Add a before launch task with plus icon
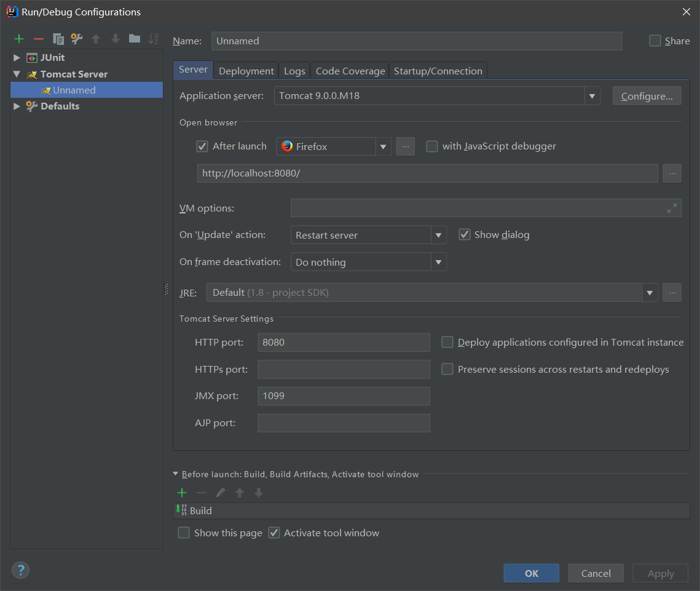This screenshot has width=700, height=591. pos(182,493)
